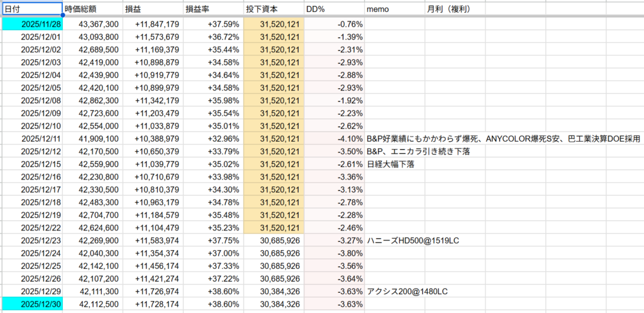Click the 投下資本 header cell
The image size is (644, 313).
[274, 10]
